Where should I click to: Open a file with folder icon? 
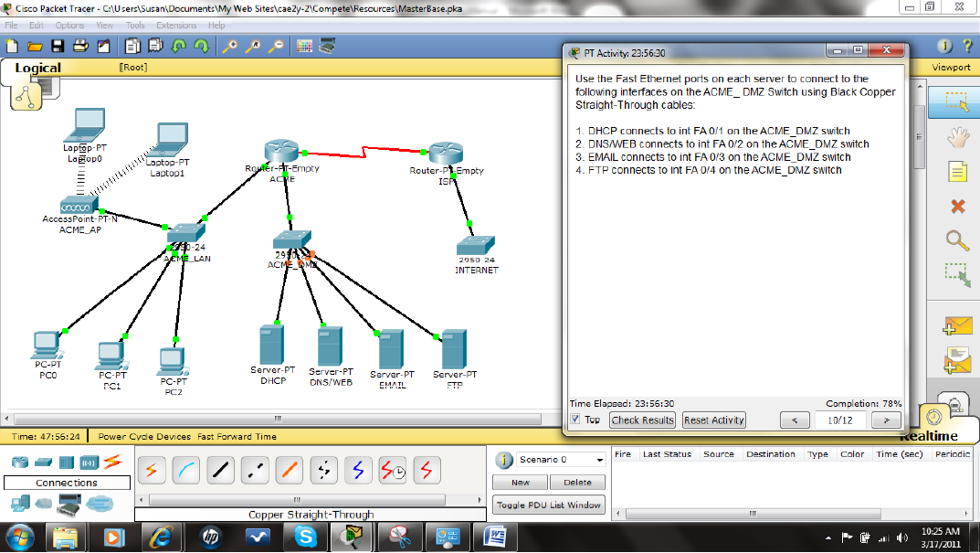point(35,46)
